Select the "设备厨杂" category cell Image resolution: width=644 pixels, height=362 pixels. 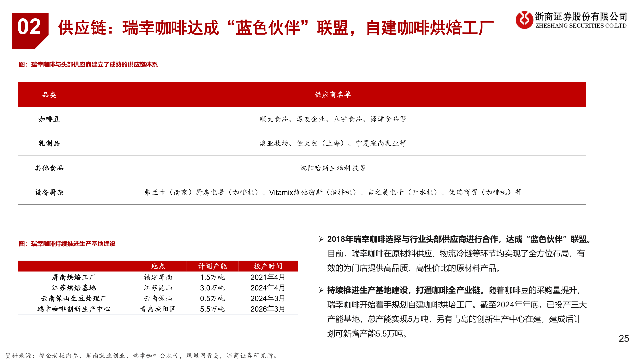[49, 192]
